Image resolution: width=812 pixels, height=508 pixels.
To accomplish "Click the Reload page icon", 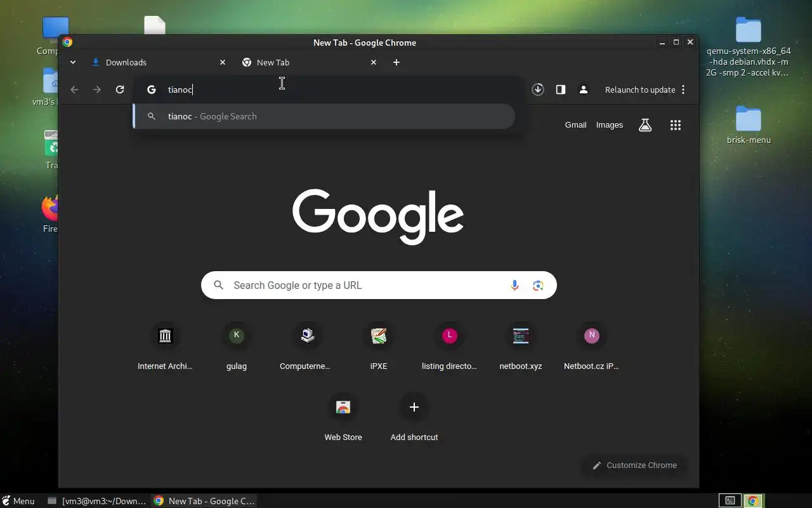I will pyautogui.click(x=120, y=90).
